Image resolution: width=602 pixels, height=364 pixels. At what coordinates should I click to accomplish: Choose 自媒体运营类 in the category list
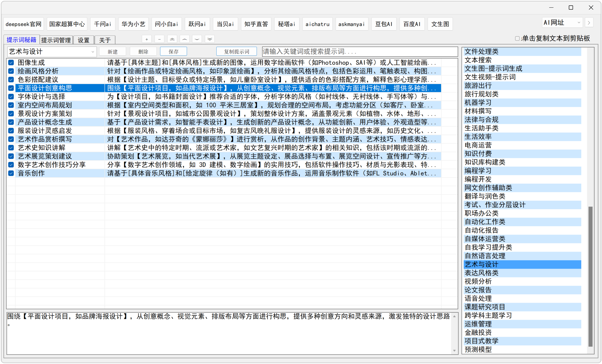pyautogui.click(x=522, y=239)
